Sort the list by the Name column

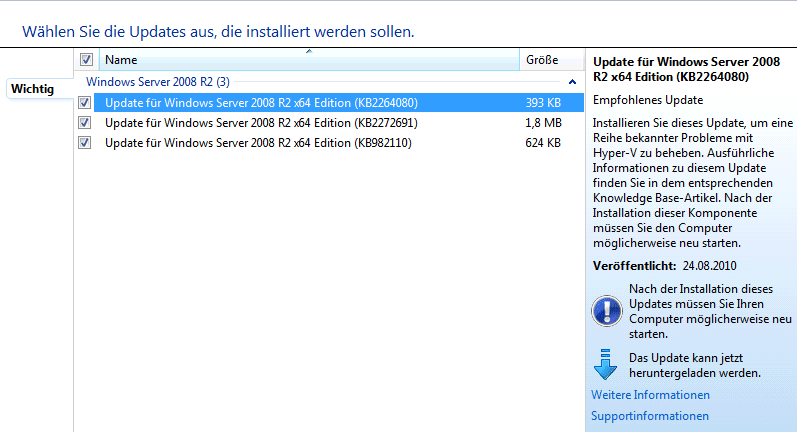309,59
